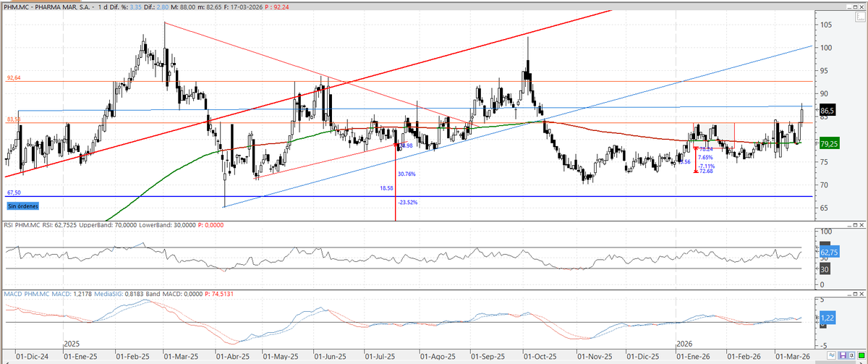Select the 2026 year label on time axis
This screenshot has height=364, width=868.
pos(684,344)
